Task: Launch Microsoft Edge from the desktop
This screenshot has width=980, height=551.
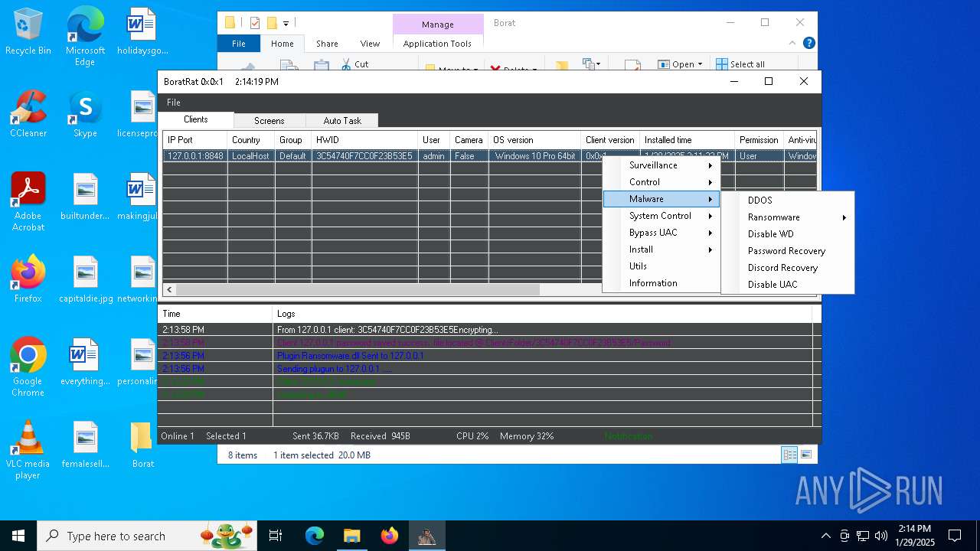Action: pyautogui.click(x=85, y=36)
